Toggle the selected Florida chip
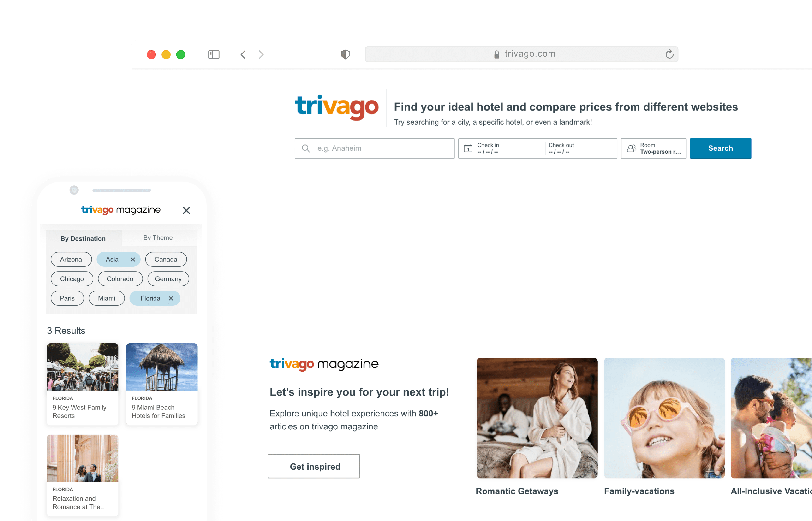Viewport: 812px width, 521px height. tap(155, 298)
